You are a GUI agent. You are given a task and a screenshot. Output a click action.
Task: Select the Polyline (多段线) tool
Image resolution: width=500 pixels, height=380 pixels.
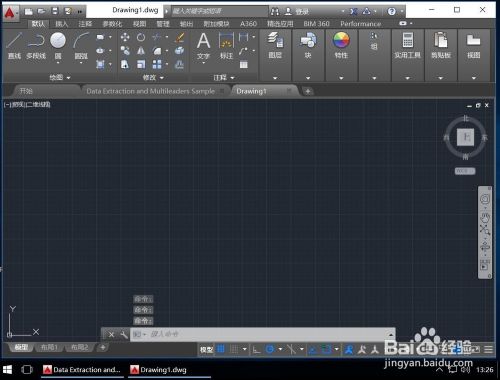(36, 46)
